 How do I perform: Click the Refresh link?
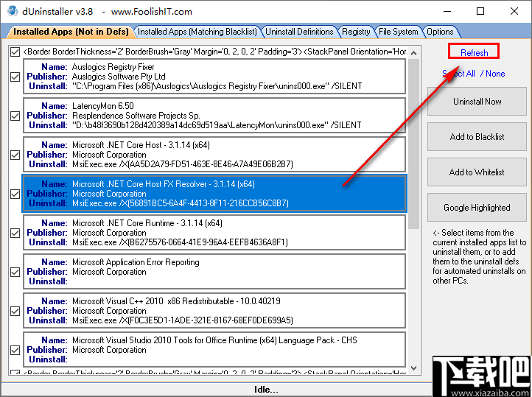[x=474, y=52]
